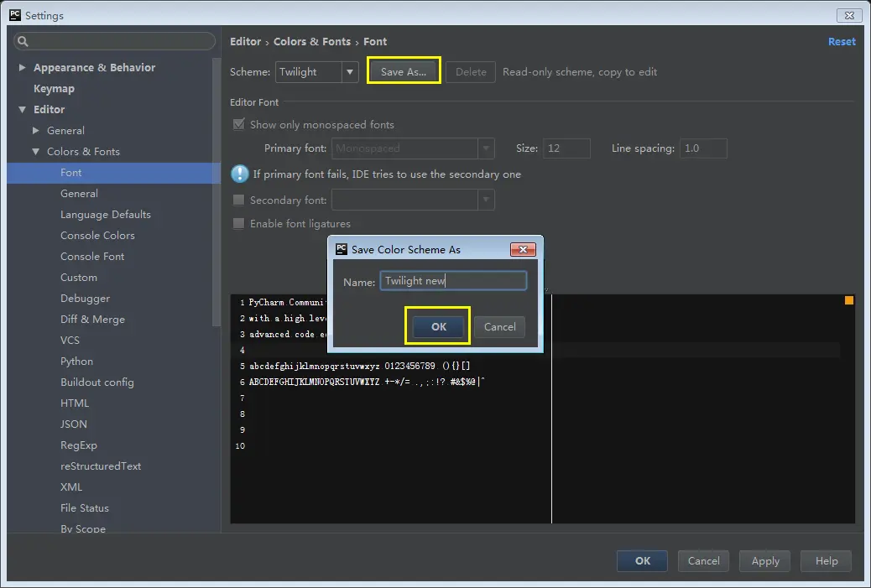Open Language Defaults settings page
This screenshot has height=588, width=871.
tap(106, 215)
